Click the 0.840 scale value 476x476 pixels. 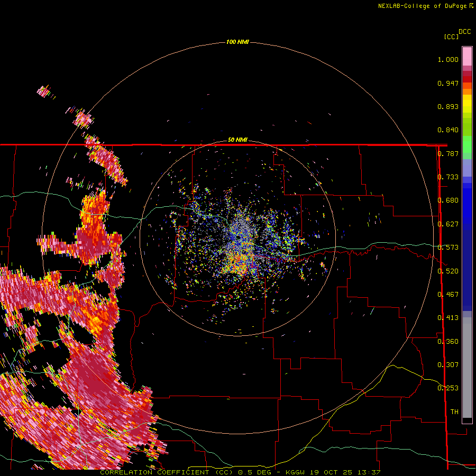(448, 130)
